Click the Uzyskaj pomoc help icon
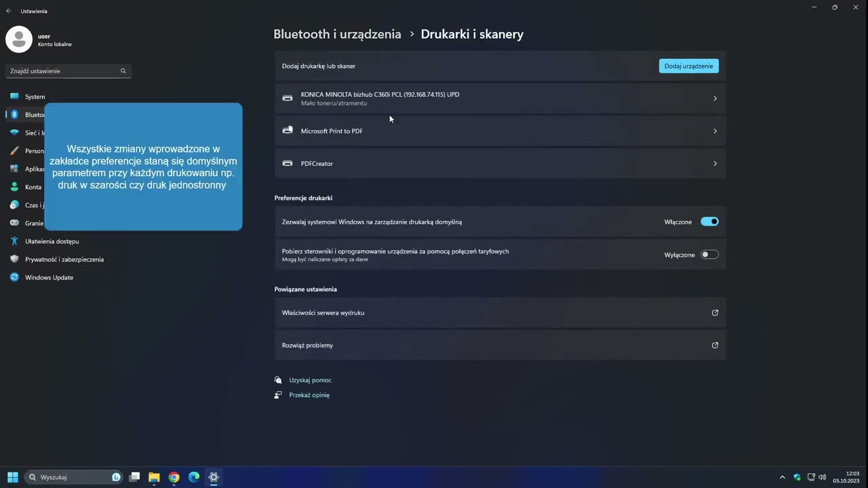868x488 pixels. (x=278, y=380)
